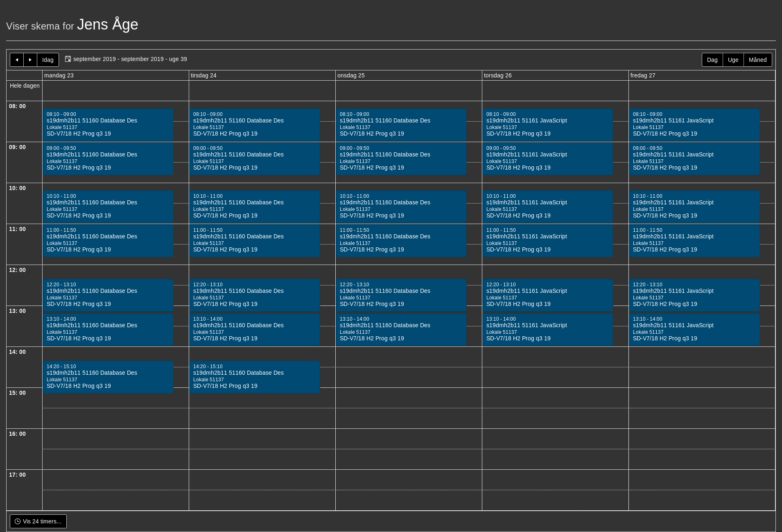The height and width of the screenshot is (532, 782).
Task: Open the onsdag 25 column header
Action: 351,75
